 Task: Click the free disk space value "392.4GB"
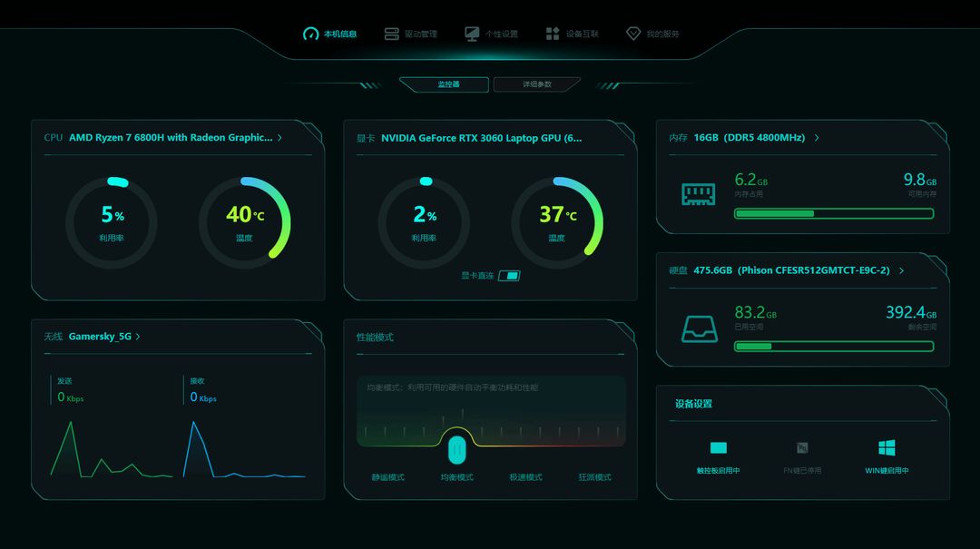point(911,313)
